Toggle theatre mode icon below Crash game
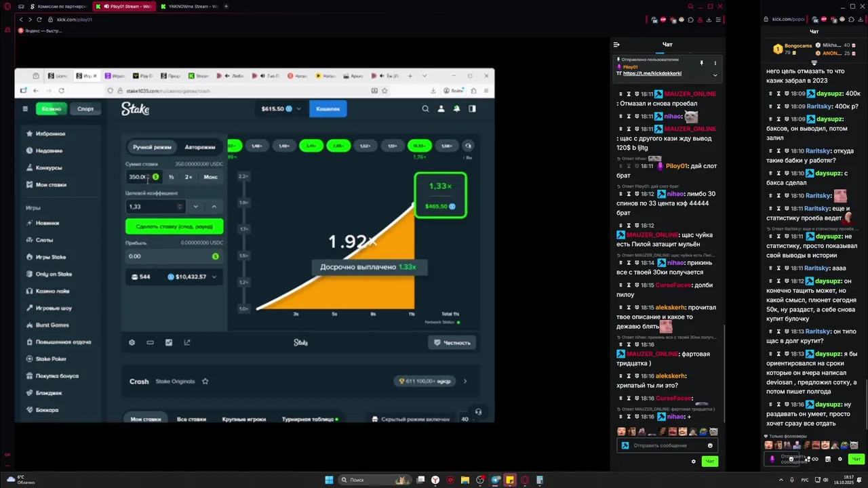This screenshot has height=488, width=868. tap(150, 342)
